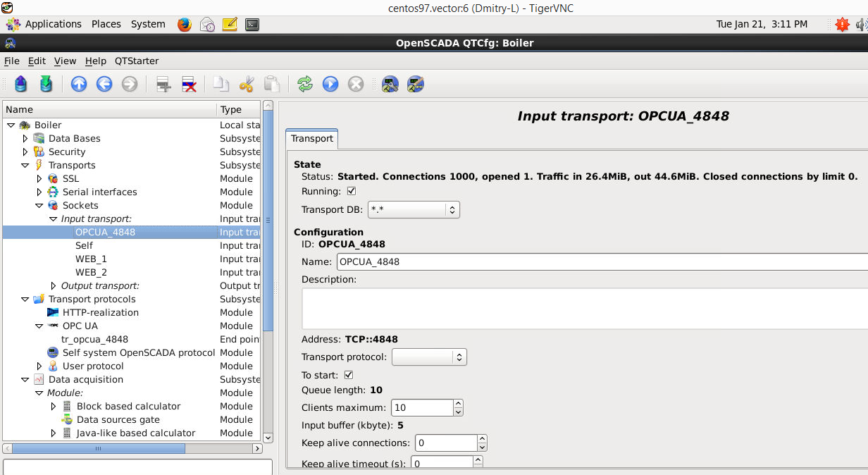The height and width of the screenshot is (475, 868).
Task: Select WEB_1 input transport in tree
Action: point(91,259)
